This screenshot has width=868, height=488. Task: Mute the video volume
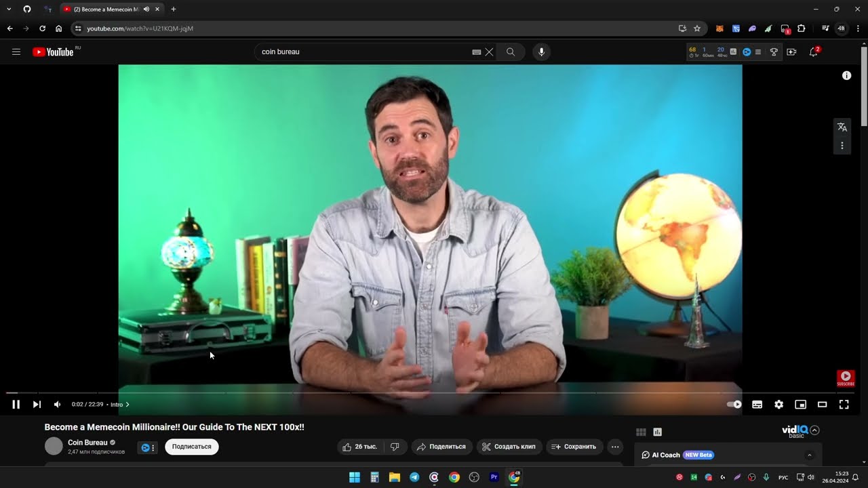point(57,405)
